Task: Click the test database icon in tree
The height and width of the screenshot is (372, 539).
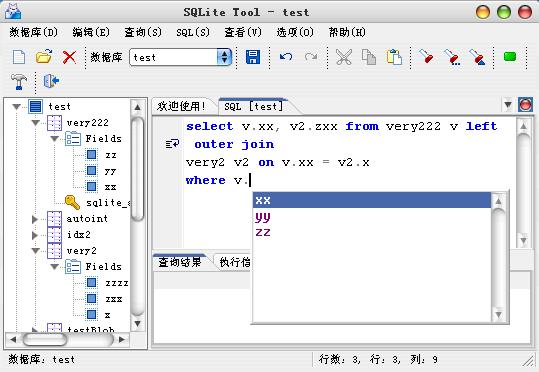Action: (35, 106)
